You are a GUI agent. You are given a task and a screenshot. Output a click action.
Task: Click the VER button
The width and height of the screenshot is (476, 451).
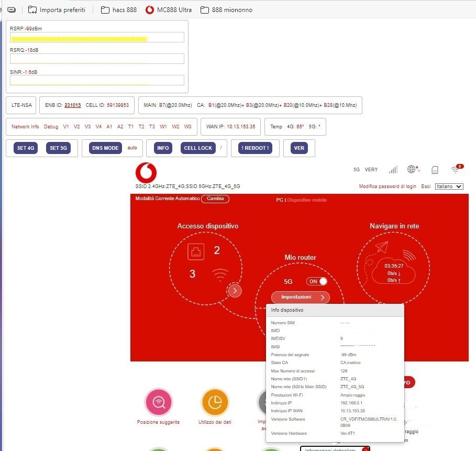pyautogui.click(x=299, y=148)
